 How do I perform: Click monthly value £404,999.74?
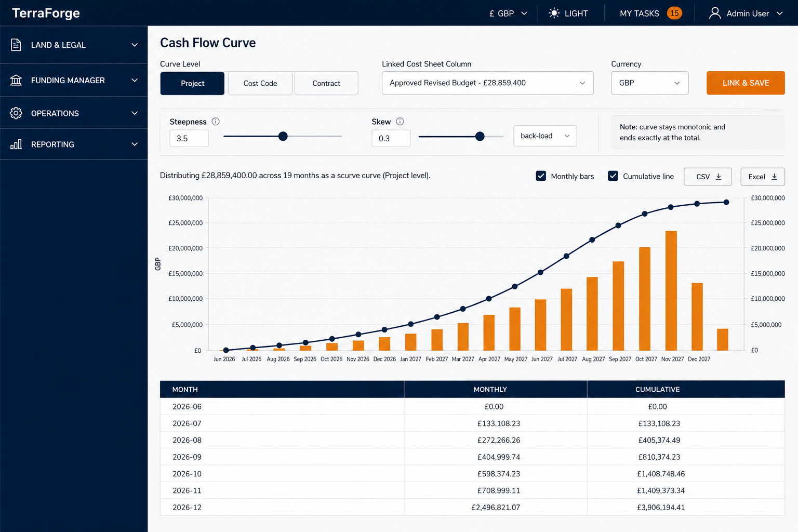pyautogui.click(x=499, y=457)
